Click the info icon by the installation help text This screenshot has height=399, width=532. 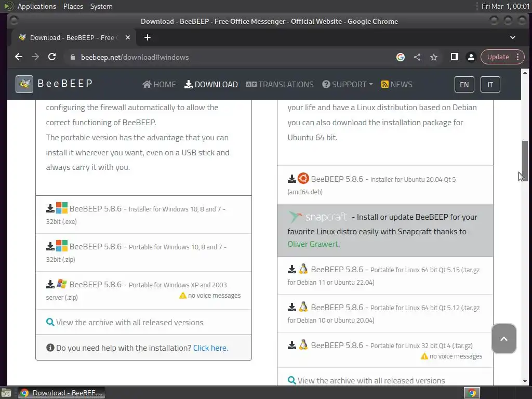pyautogui.click(x=50, y=348)
